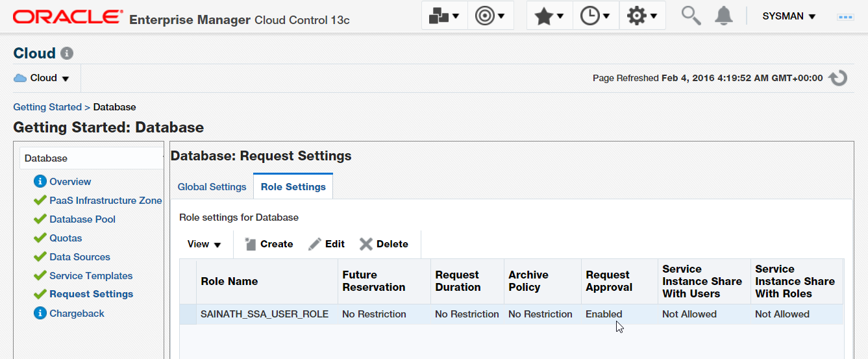Screen dimensions: 868x359
Task: Click the Request Duration column header
Action: [x=467, y=281]
